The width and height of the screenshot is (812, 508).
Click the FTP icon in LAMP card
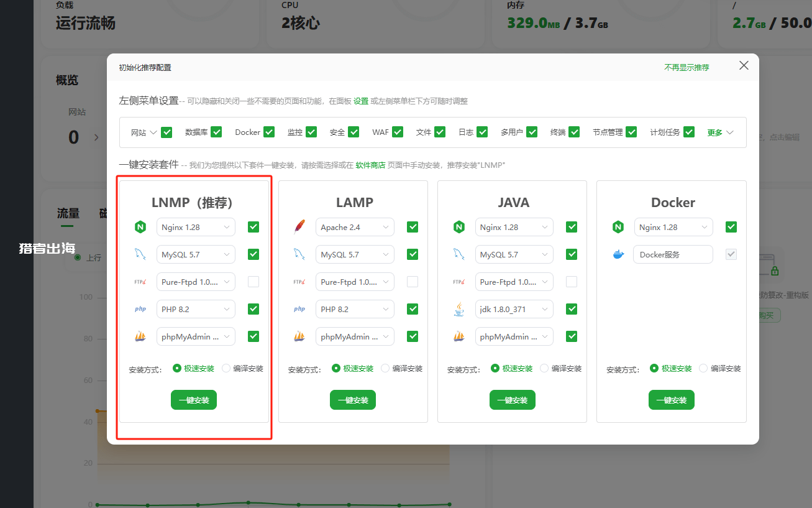click(299, 282)
